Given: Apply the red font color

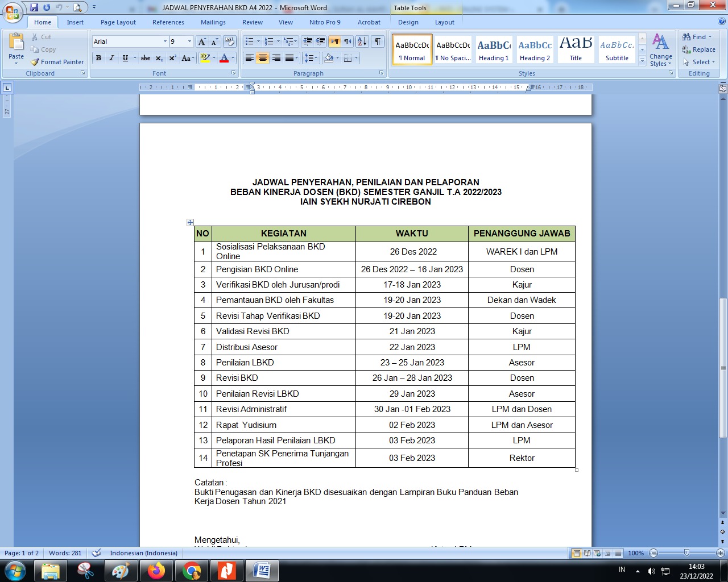Looking at the screenshot, I should click(x=224, y=58).
